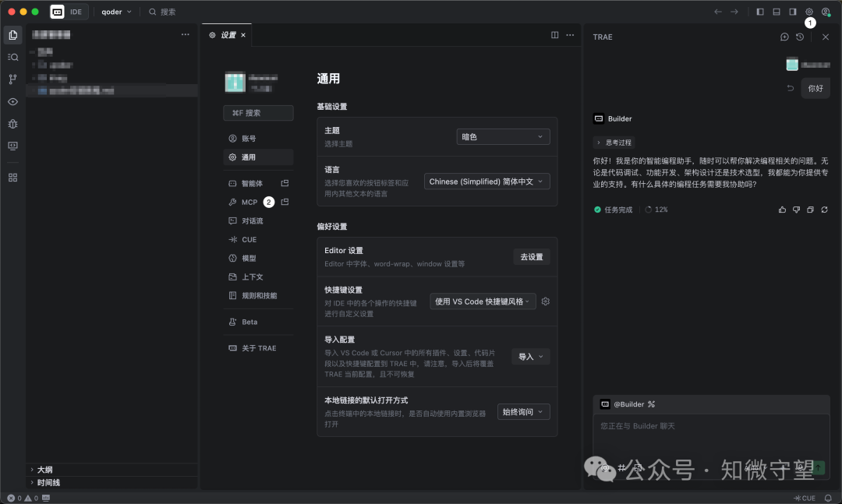The width and height of the screenshot is (842, 504).
Task: Open the 对话流 settings section
Action: (x=258, y=221)
